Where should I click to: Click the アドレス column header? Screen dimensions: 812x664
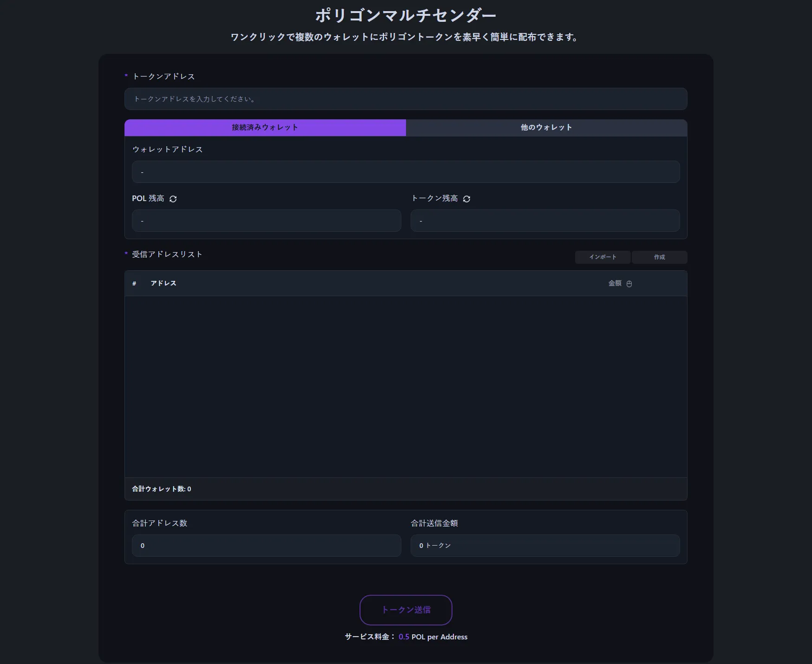(164, 283)
